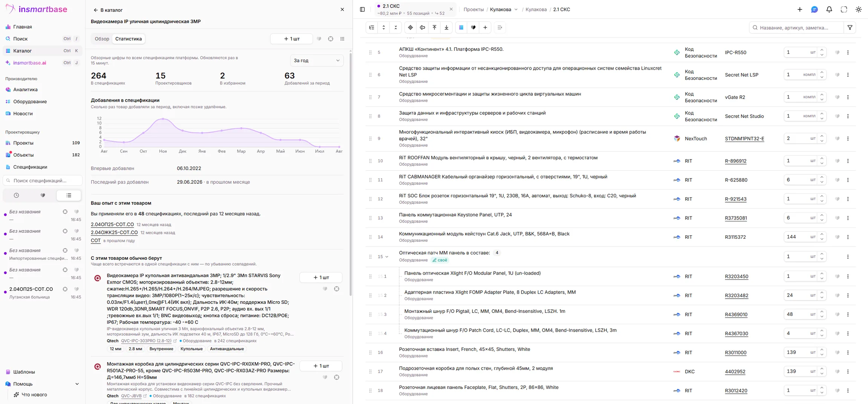The width and height of the screenshot is (868, 404).
Task: Decrease quantity for R3115372 row
Action: pos(822,239)
